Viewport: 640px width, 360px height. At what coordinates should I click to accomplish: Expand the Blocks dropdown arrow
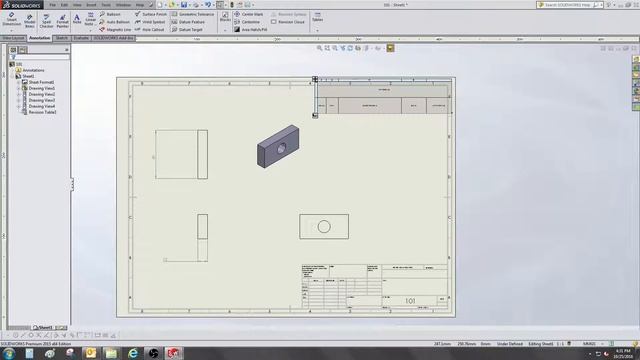225,30
